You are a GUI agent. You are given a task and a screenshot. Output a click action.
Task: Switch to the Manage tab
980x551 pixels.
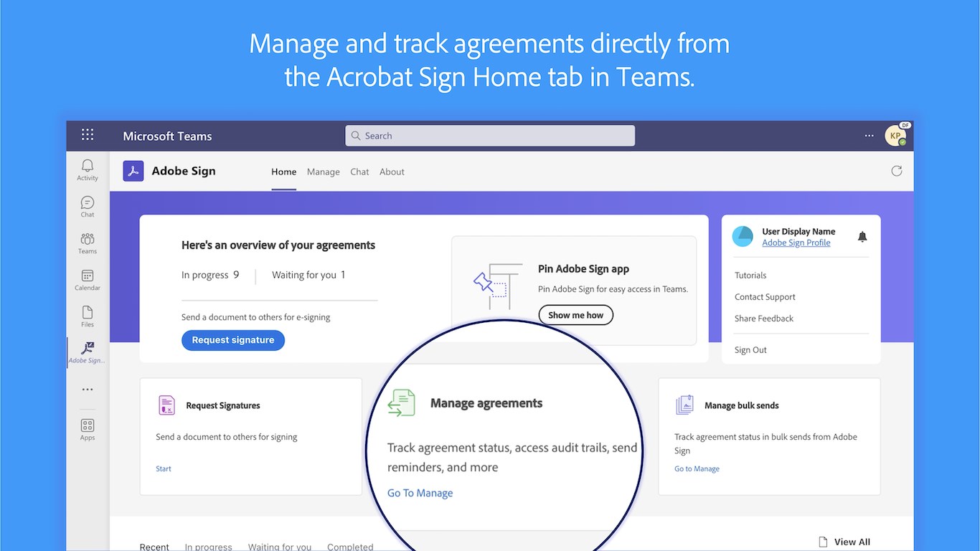(324, 171)
